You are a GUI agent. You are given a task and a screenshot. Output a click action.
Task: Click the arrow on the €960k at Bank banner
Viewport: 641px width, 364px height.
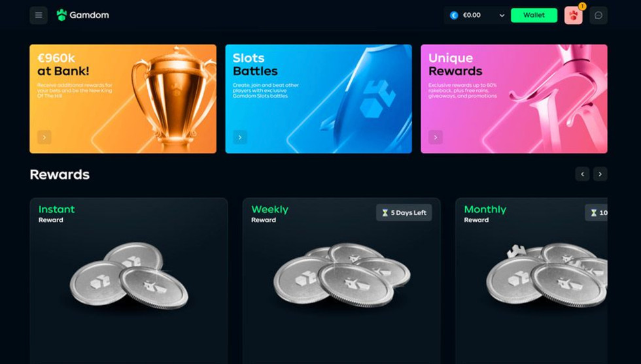(x=44, y=137)
